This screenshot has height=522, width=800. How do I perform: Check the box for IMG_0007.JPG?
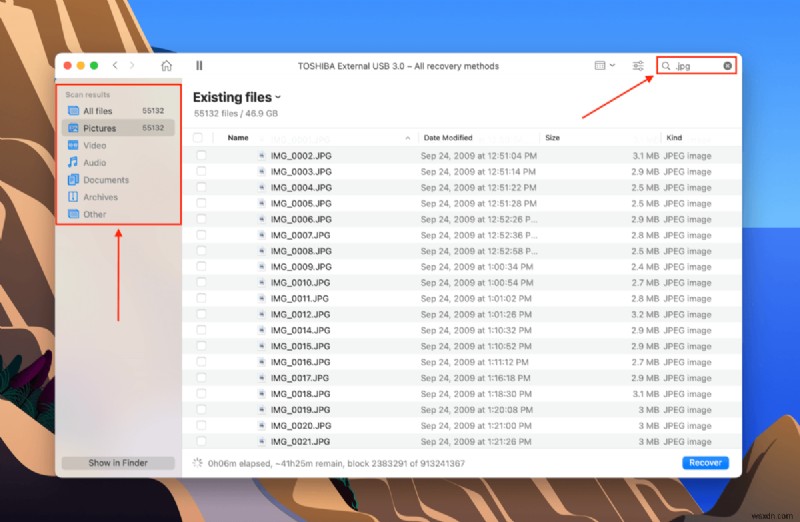[202, 235]
